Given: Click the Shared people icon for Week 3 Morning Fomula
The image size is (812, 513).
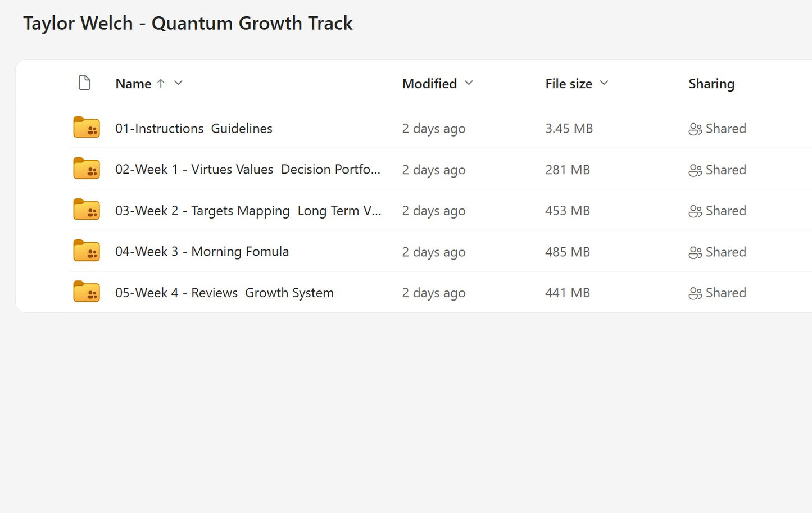Looking at the screenshot, I should [x=695, y=252].
